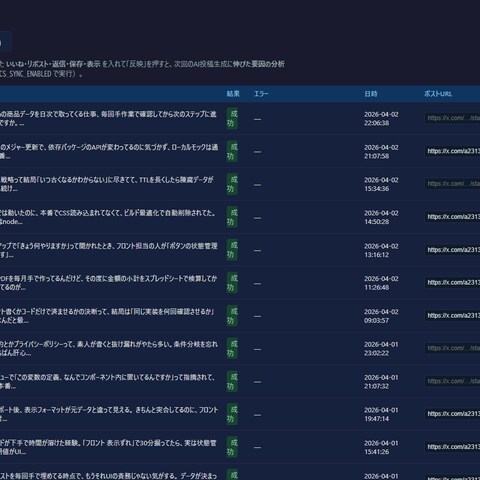This screenshot has height=480, width=480.
Task: Open post URL for 2026-04-02 21:07:58 row
Action: coord(453,151)
